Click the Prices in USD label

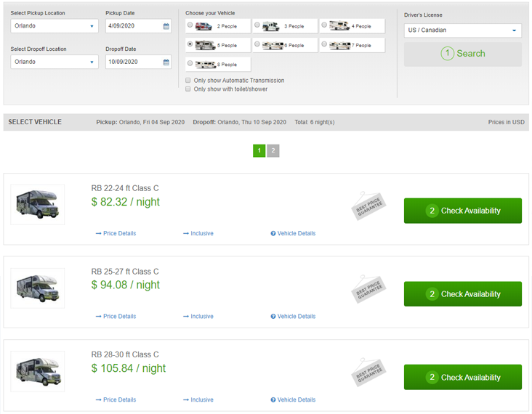coord(507,122)
